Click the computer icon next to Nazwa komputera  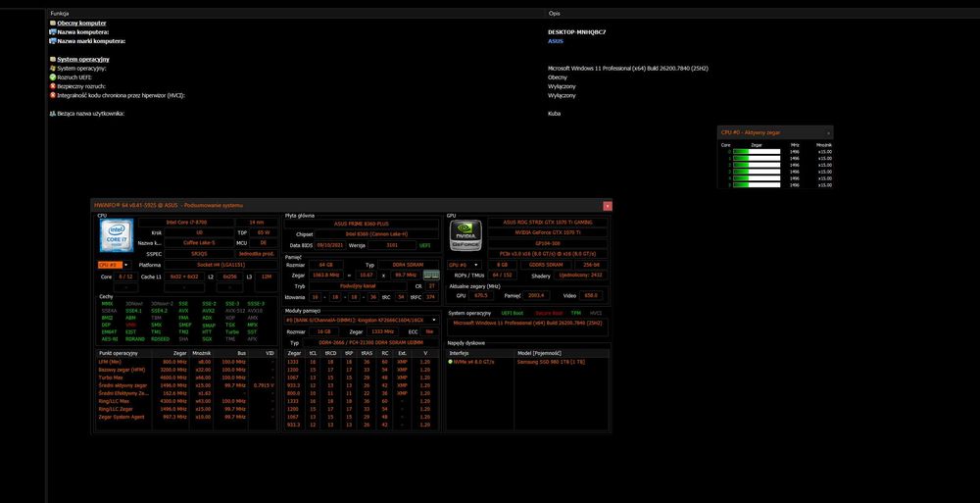[53, 32]
